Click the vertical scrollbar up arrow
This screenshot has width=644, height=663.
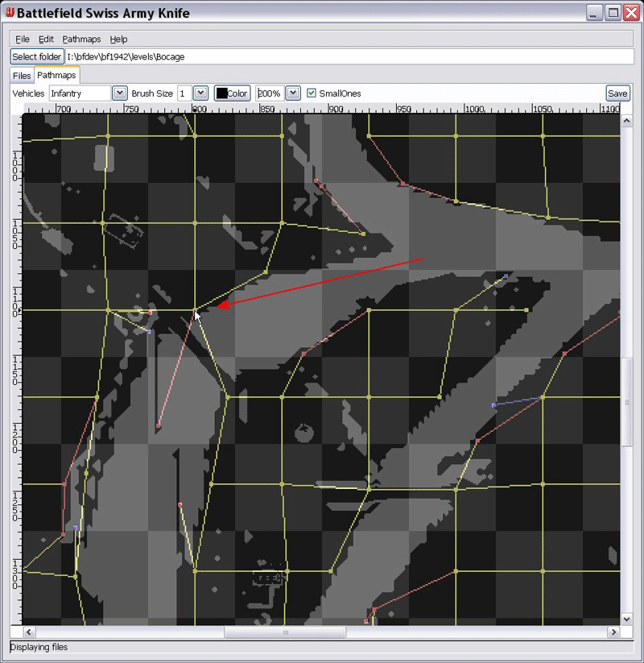pyautogui.click(x=626, y=121)
